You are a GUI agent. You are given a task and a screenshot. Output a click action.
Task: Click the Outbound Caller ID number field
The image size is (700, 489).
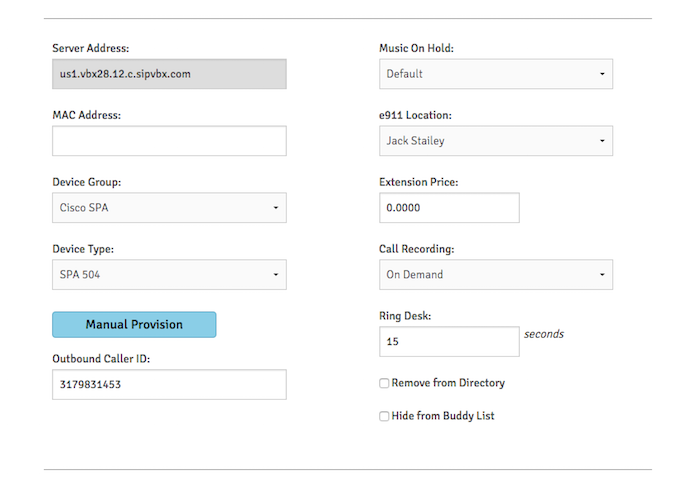(x=169, y=384)
